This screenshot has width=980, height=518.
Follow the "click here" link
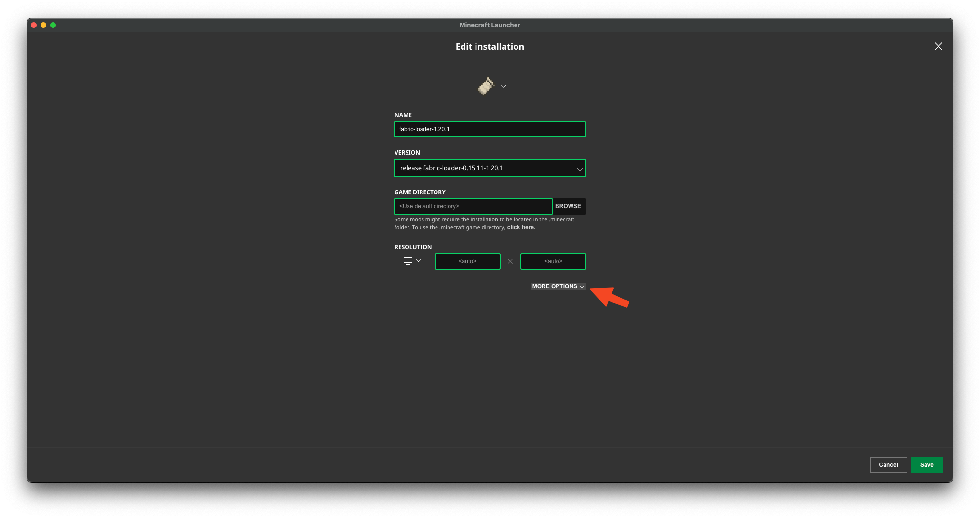pos(521,228)
